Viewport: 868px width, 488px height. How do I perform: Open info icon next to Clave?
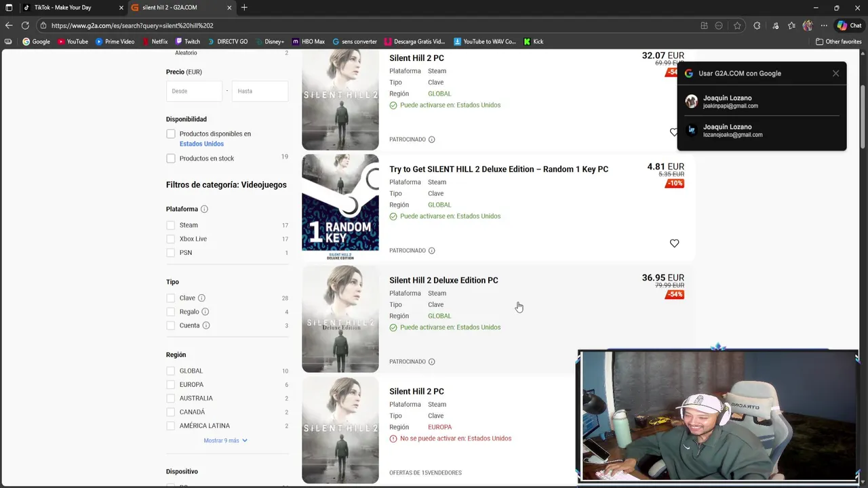coord(201,298)
